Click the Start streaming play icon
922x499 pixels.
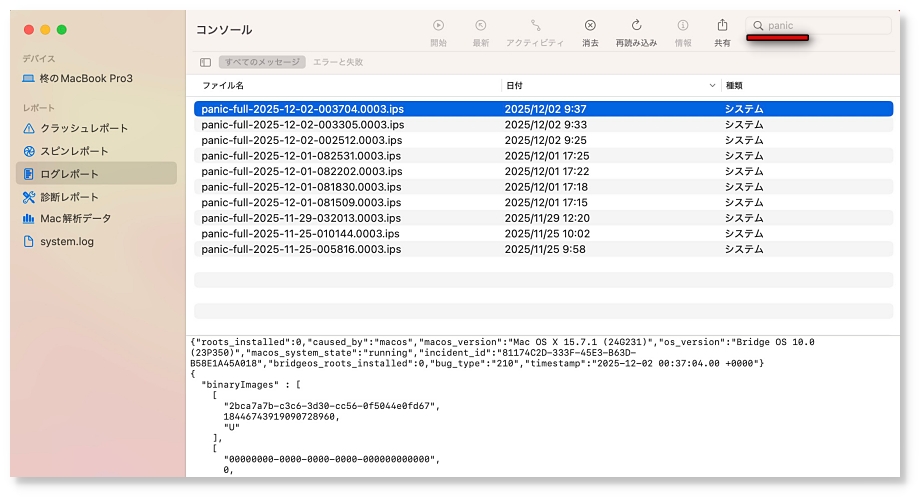click(x=438, y=26)
